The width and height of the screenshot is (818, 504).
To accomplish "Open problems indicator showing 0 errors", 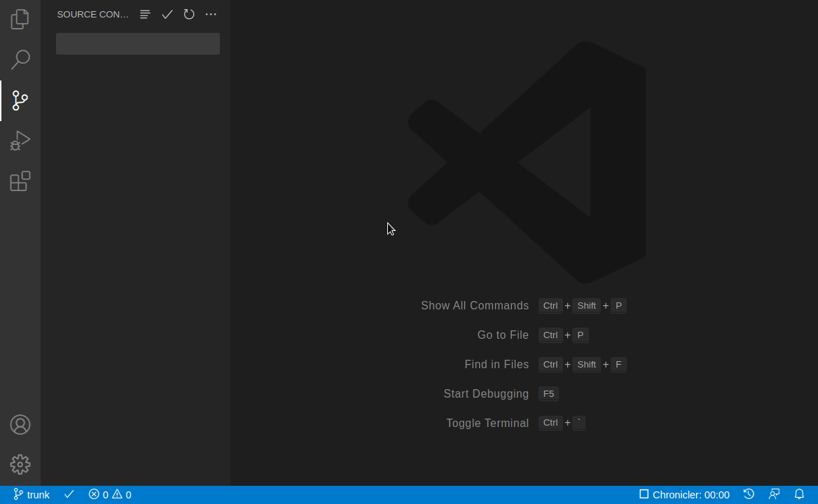I will coord(110,495).
